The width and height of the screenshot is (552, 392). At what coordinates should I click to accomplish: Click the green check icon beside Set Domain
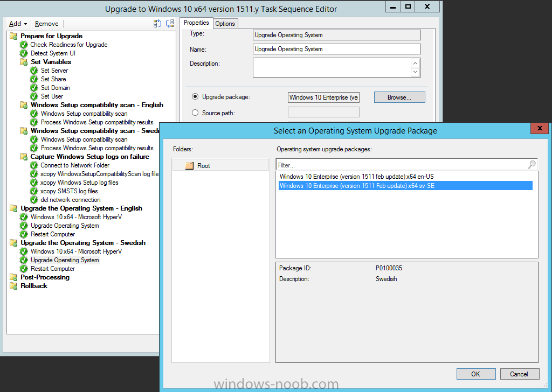coord(34,88)
